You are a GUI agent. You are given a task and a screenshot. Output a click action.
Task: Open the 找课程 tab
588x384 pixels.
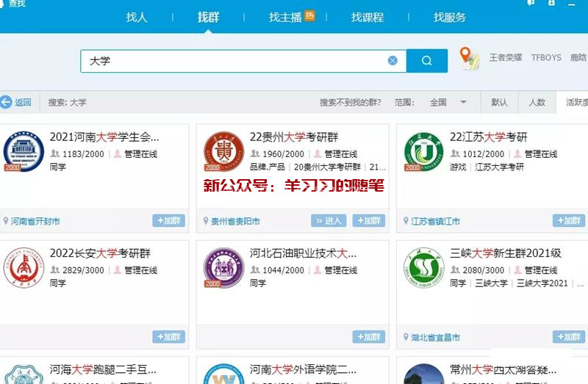click(367, 18)
